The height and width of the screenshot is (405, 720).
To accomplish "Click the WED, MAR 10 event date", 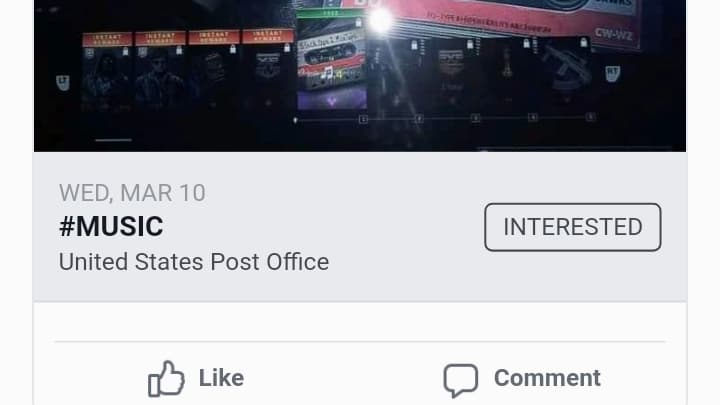I will tap(132, 193).
